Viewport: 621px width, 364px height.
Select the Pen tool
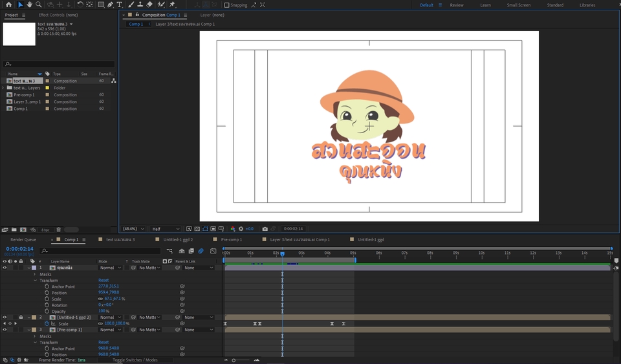point(111,5)
